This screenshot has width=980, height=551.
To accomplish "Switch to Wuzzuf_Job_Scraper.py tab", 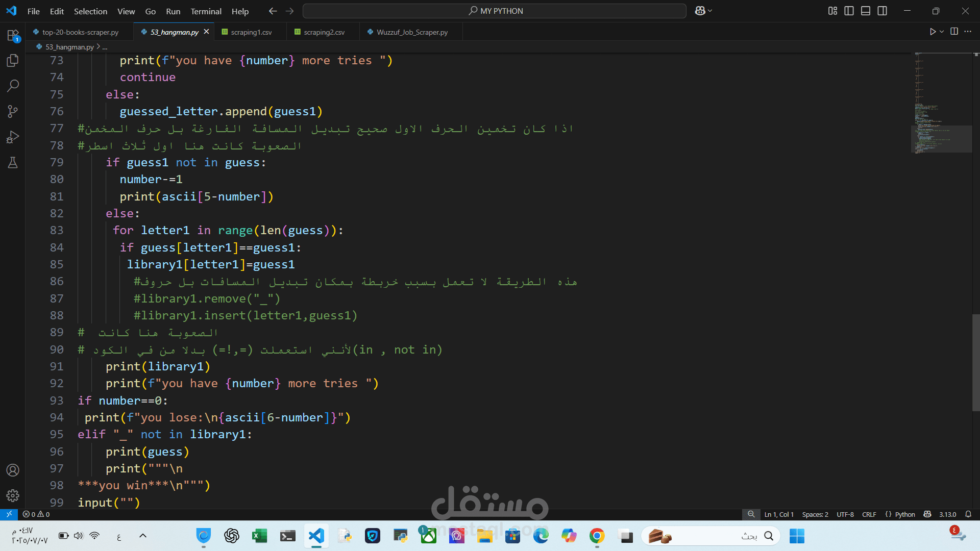I will [x=411, y=32].
